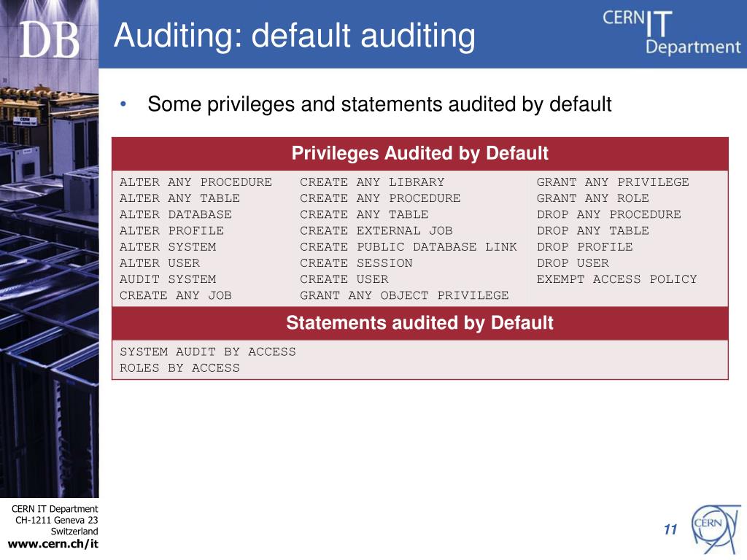
Task: Click the slide number 11
Action: tap(670, 529)
